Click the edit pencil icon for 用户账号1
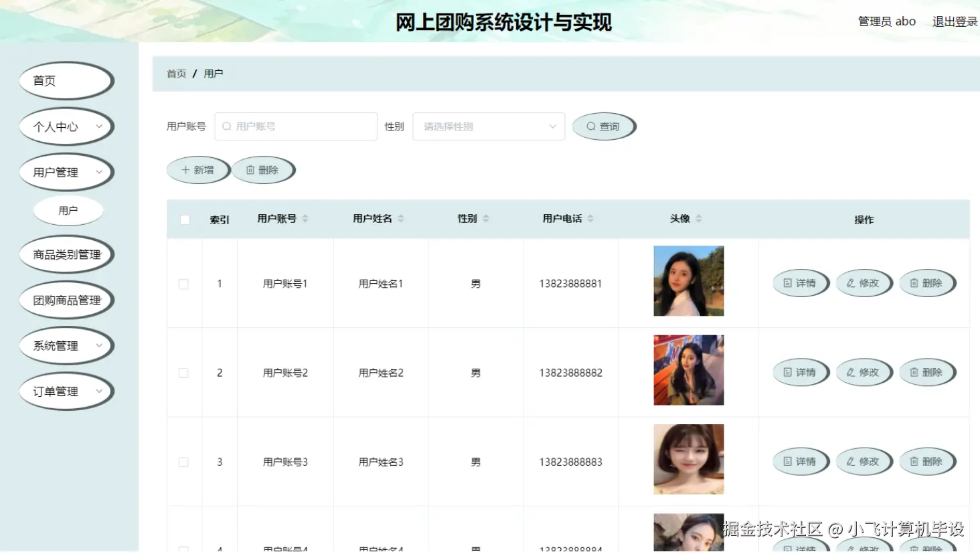 pos(851,283)
